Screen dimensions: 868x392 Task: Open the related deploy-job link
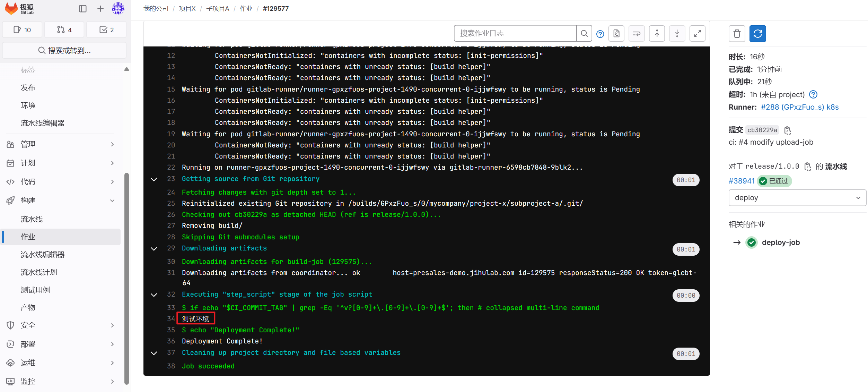pyautogui.click(x=781, y=242)
